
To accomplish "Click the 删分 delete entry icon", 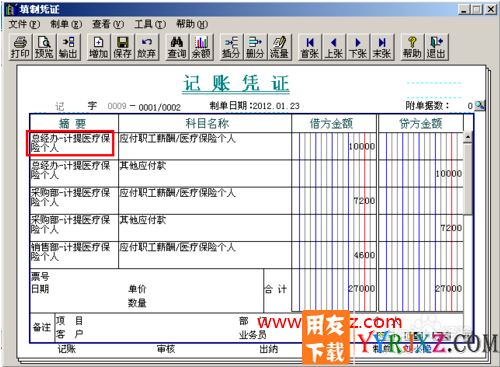I will [255, 47].
